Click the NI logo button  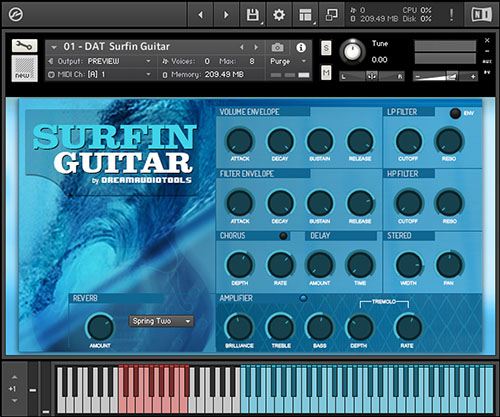click(x=482, y=15)
